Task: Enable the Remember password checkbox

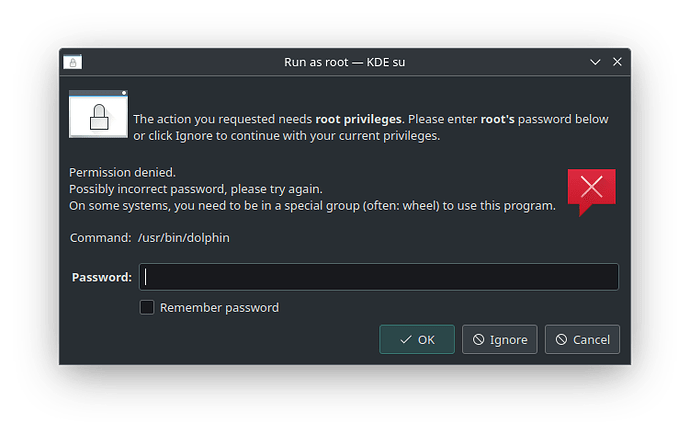Action: coord(147,307)
